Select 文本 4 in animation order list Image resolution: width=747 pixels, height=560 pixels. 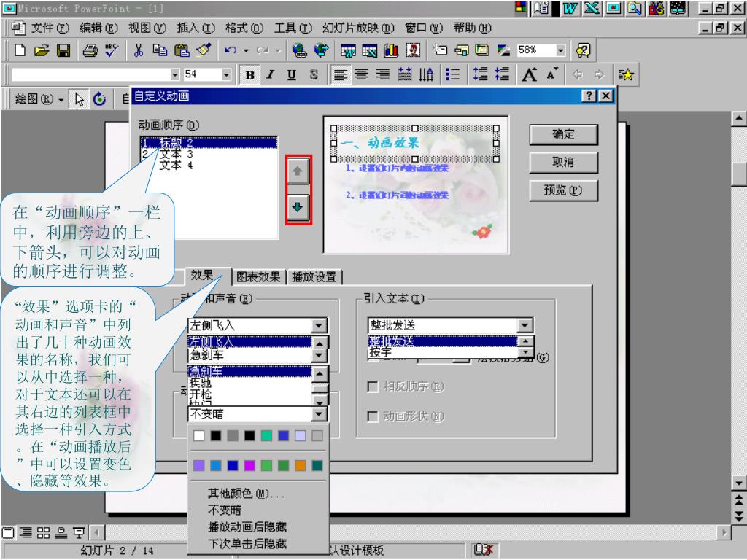209,166
